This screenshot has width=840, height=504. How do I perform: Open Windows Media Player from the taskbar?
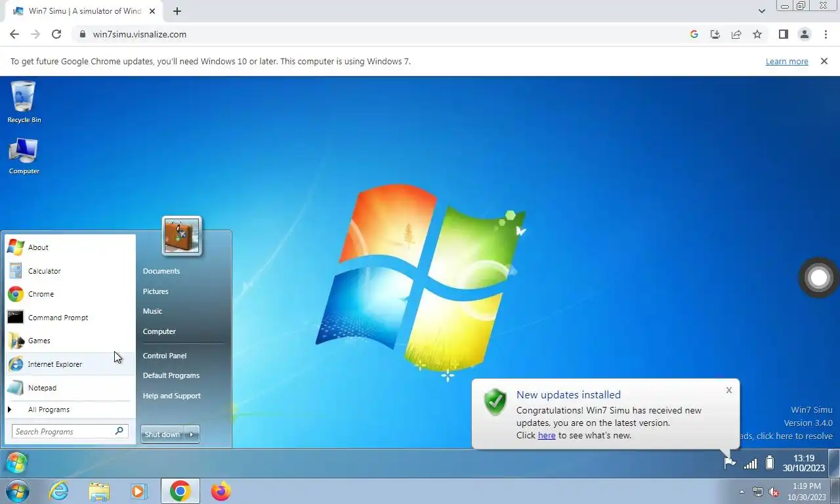point(138,491)
